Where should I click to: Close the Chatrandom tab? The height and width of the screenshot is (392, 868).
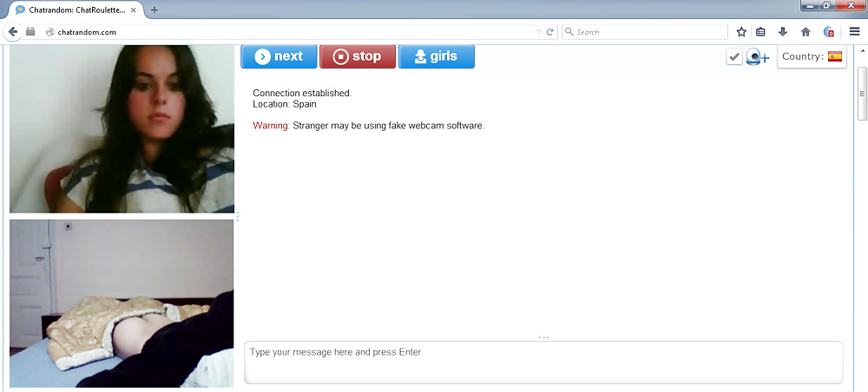(133, 10)
